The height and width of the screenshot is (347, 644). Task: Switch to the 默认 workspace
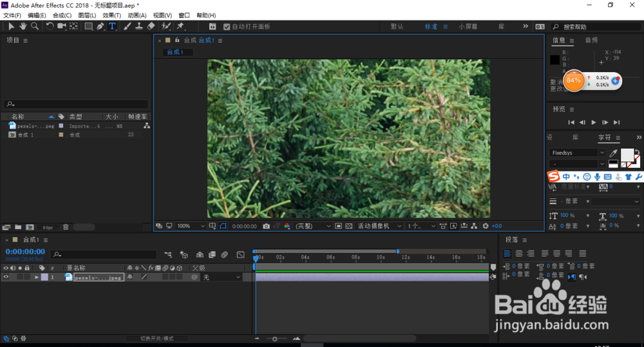(397, 26)
